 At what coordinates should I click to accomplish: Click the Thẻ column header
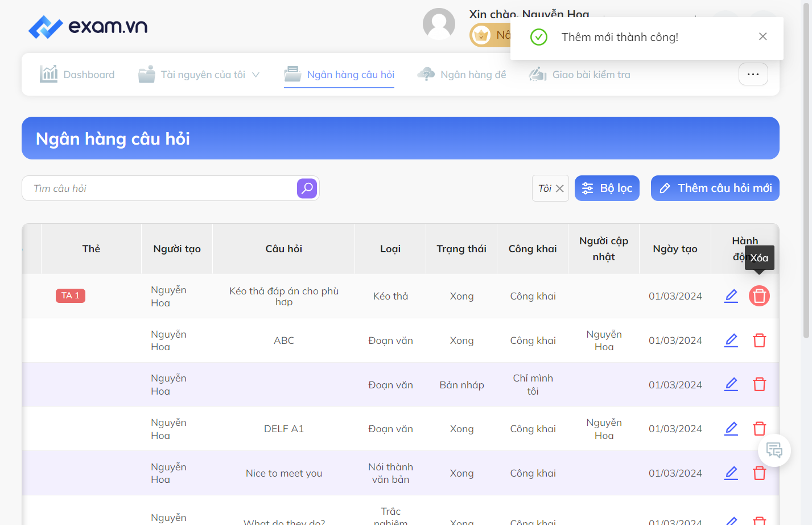pos(91,249)
